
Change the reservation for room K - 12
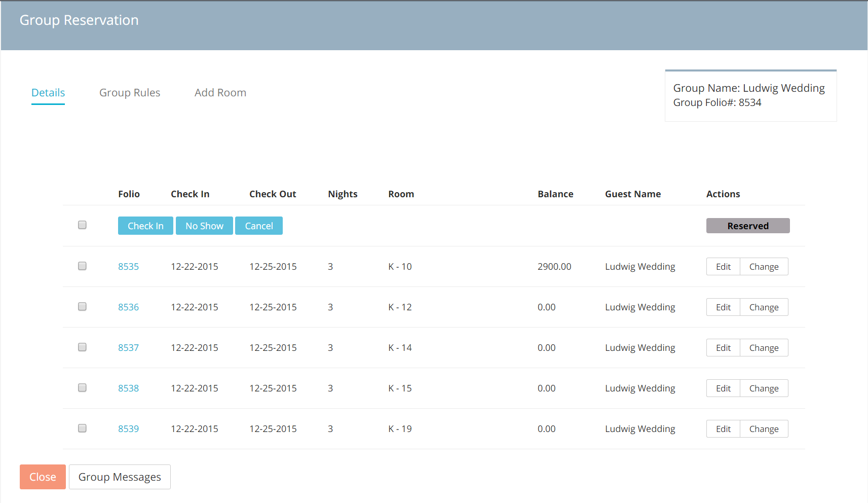[764, 307]
